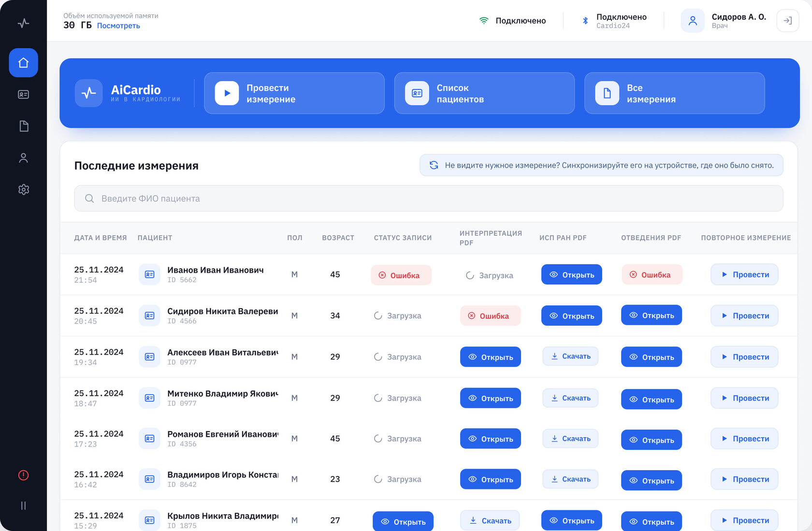Open interpretation PDF for Митенко Владимир
The image size is (812, 531).
click(x=490, y=398)
